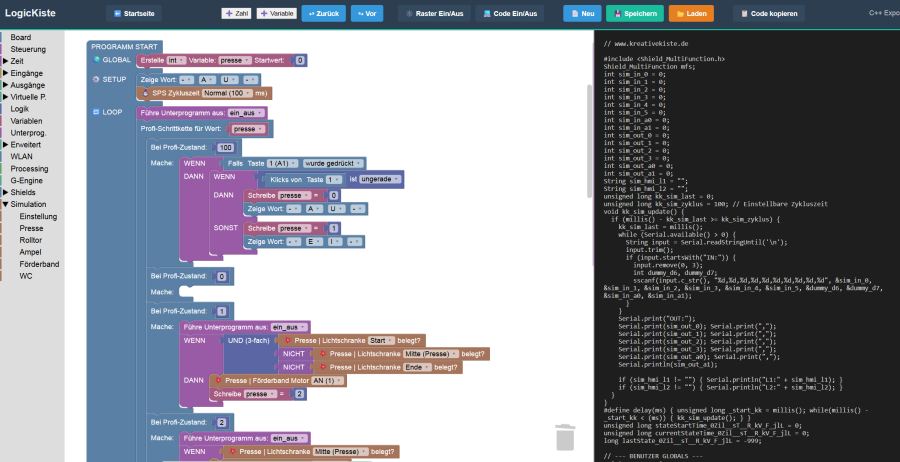Image resolution: width=900 pixels, height=462 pixels.
Task: Open the Steuerung category
Action: click(28, 49)
